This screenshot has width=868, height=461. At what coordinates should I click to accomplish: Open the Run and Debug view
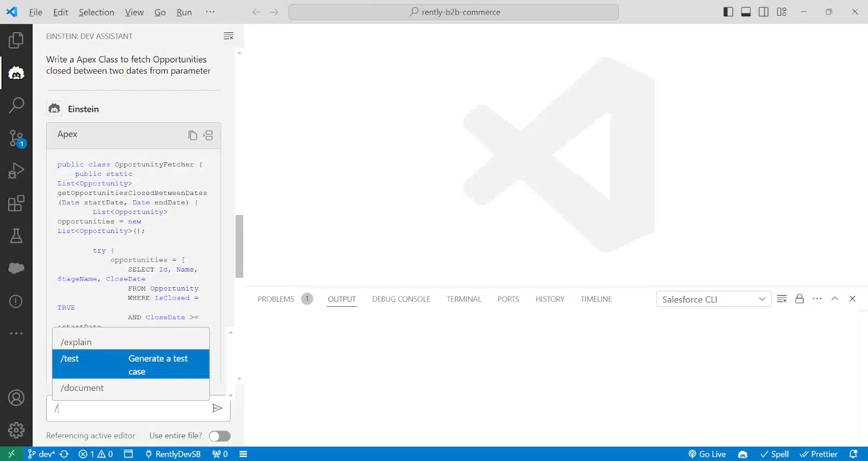pos(16,170)
